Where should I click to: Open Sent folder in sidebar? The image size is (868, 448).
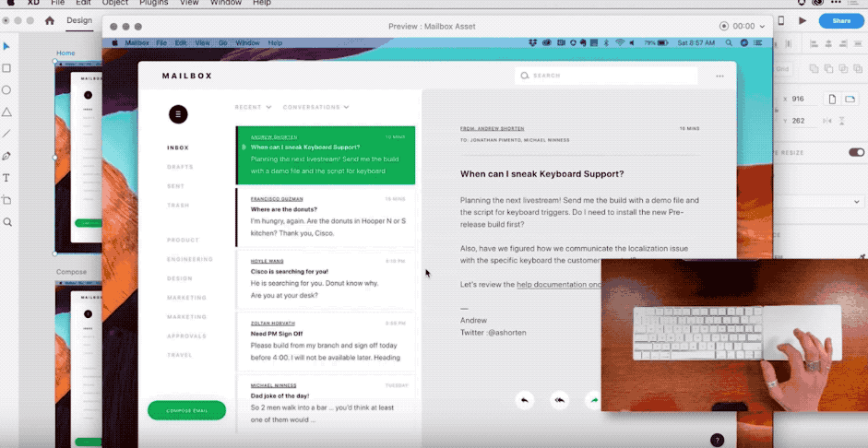(176, 186)
